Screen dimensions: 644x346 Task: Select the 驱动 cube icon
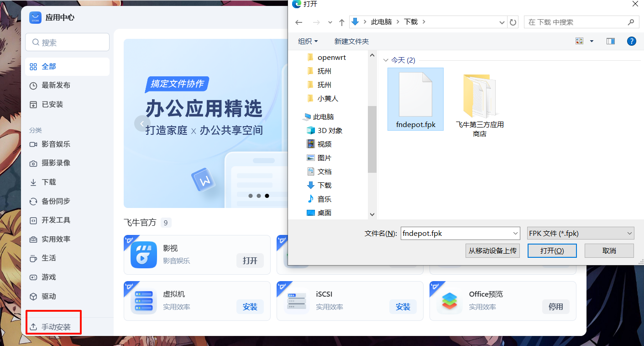pos(33,297)
